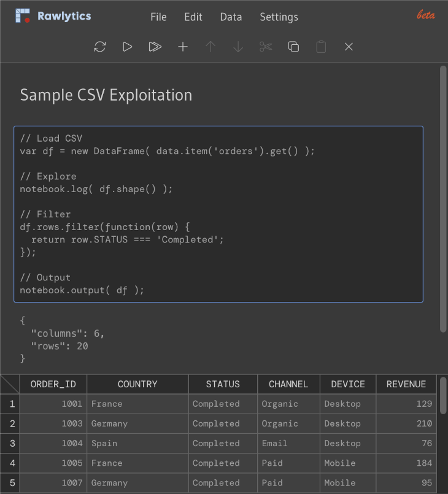This screenshot has width=448, height=494.
Task: Click the beta label
Action: (426, 15)
